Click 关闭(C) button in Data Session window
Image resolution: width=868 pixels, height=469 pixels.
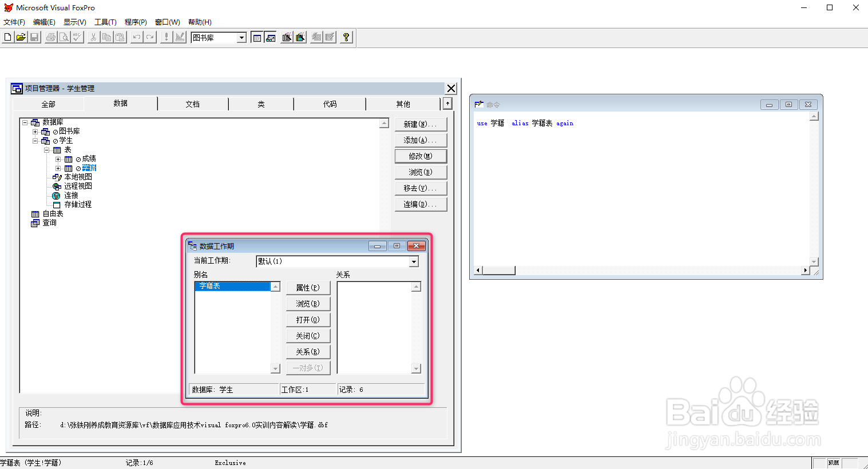308,336
